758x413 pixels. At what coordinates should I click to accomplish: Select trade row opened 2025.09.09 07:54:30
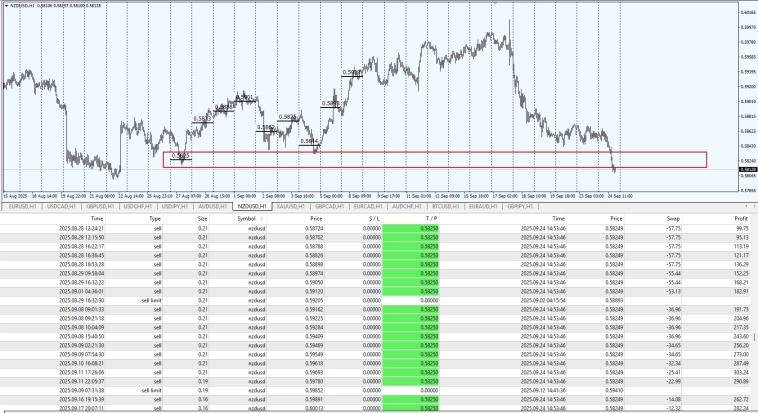point(375,354)
